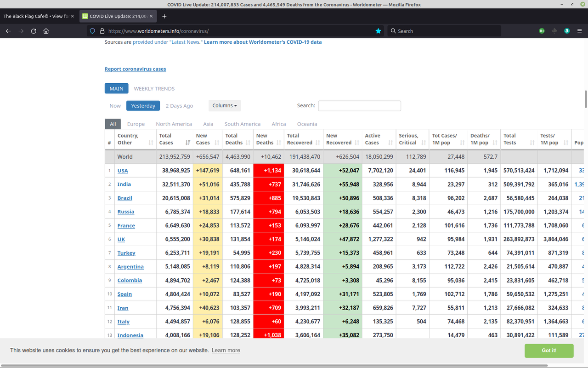588x368 pixels.
Task: Sort table by Country, Other column
Action: pyautogui.click(x=136, y=139)
